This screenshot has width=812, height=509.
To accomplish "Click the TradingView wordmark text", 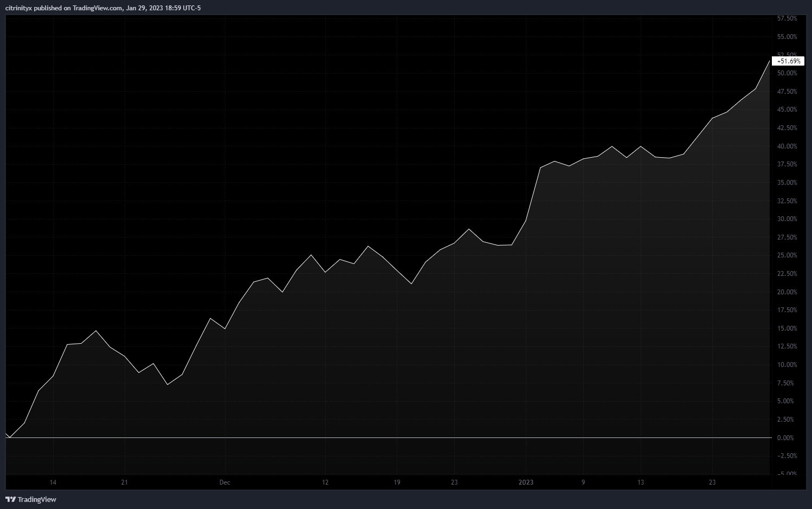I will tap(37, 499).
